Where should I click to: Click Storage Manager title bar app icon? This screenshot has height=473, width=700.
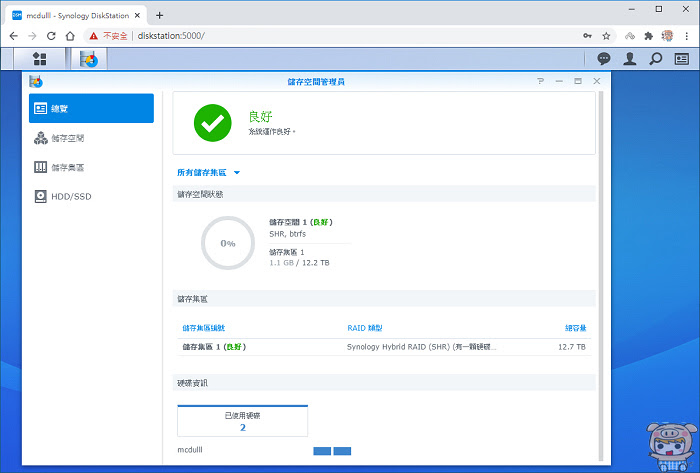(x=36, y=81)
